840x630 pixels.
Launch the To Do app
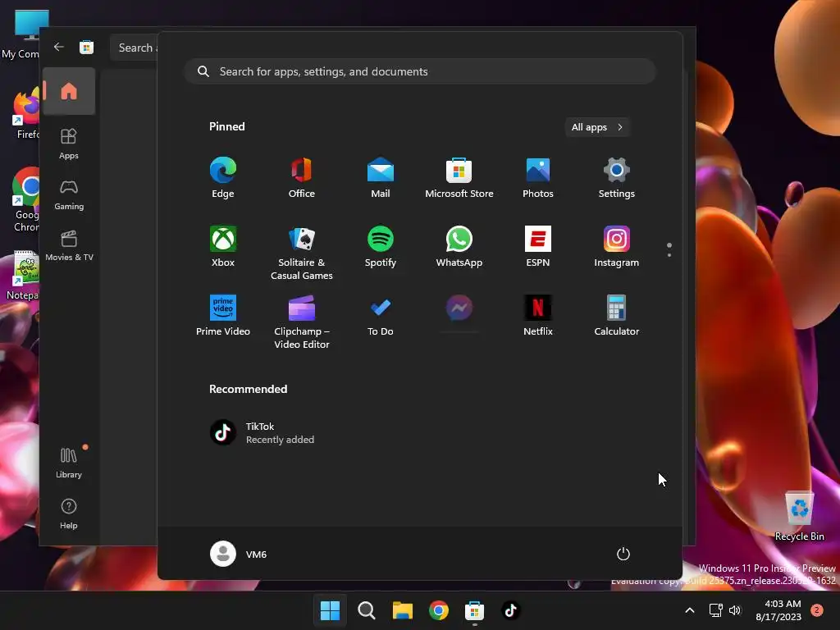click(x=381, y=316)
